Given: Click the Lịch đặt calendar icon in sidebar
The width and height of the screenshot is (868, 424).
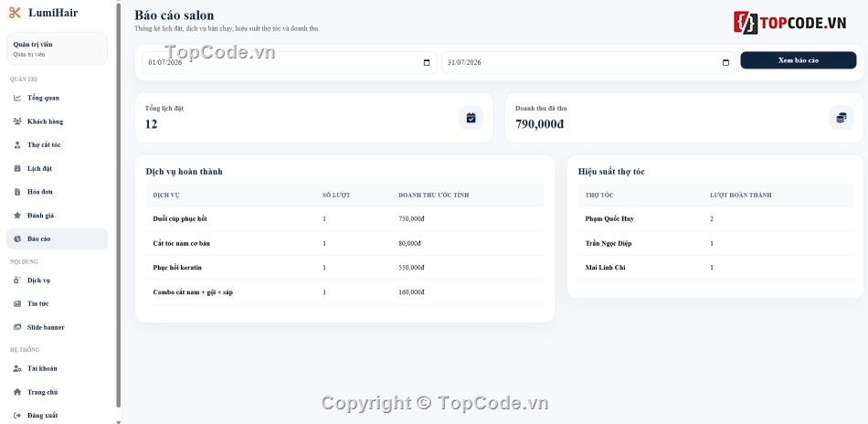Looking at the screenshot, I should [17, 168].
